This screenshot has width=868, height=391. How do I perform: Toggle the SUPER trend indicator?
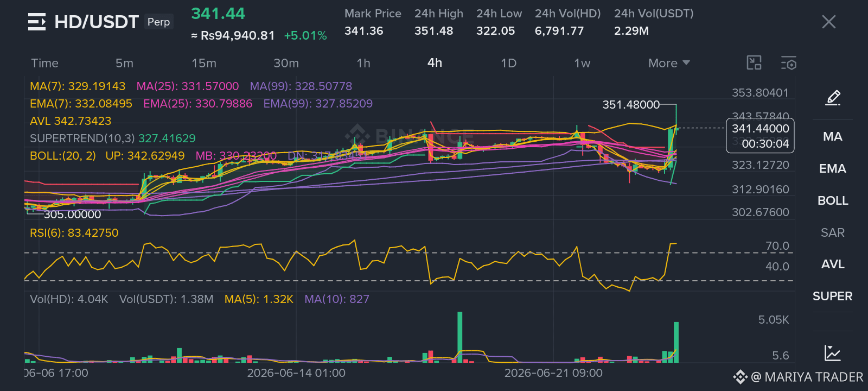(x=833, y=296)
